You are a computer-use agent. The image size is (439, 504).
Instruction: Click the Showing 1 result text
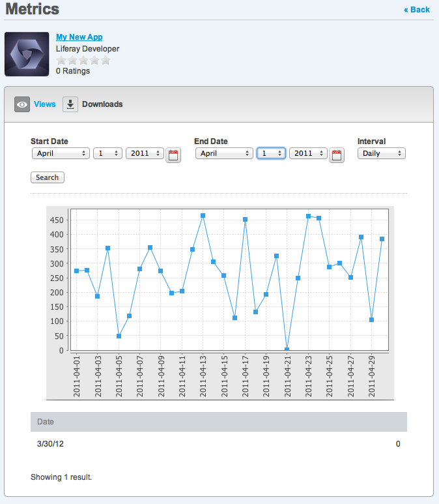pyautogui.click(x=61, y=477)
